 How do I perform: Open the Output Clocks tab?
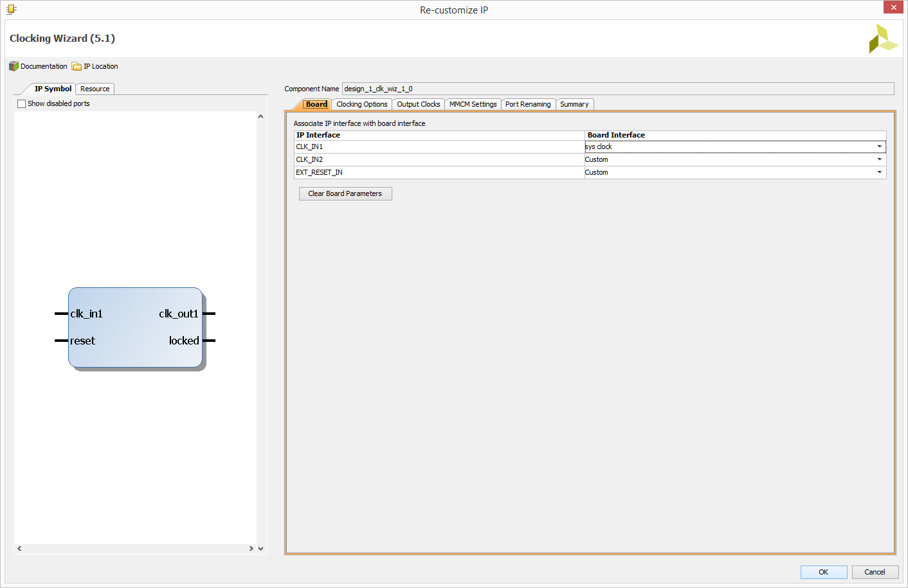[418, 104]
